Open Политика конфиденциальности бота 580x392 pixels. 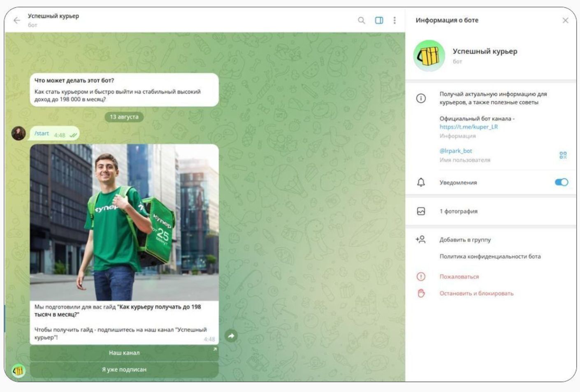tap(490, 256)
